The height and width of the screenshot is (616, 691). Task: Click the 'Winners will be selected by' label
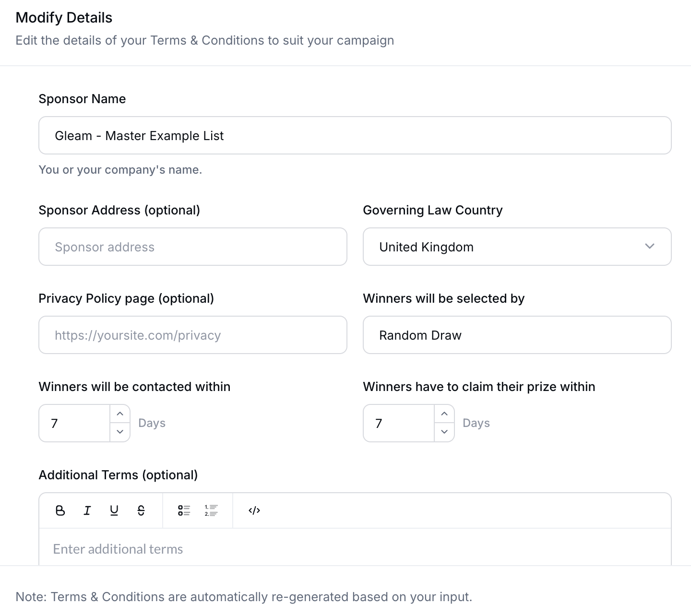tap(444, 298)
